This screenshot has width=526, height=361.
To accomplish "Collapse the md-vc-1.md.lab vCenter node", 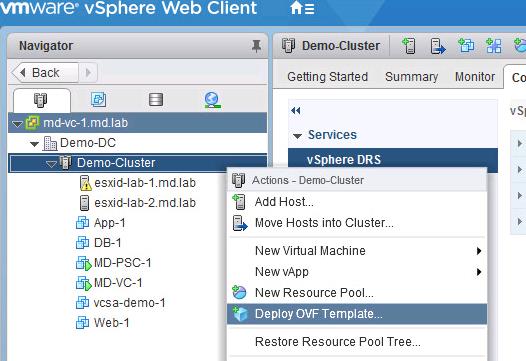I will pyautogui.click(x=17, y=123).
